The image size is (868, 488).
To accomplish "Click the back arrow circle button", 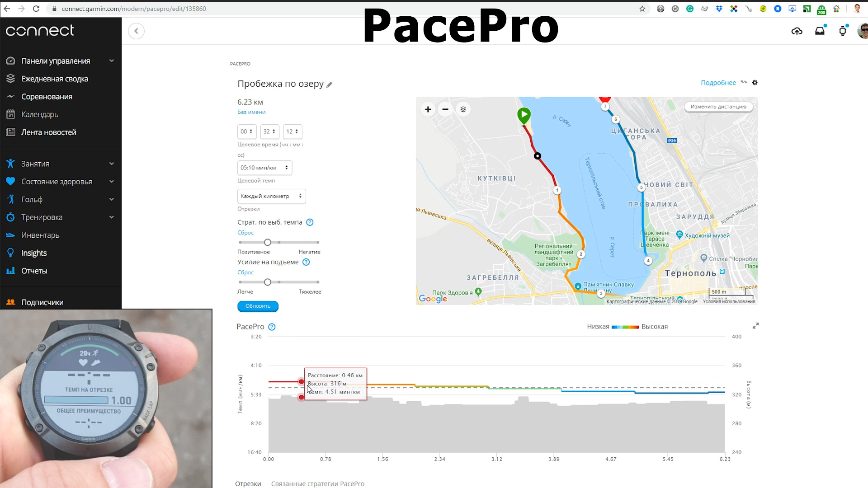I will pos(136,31).
